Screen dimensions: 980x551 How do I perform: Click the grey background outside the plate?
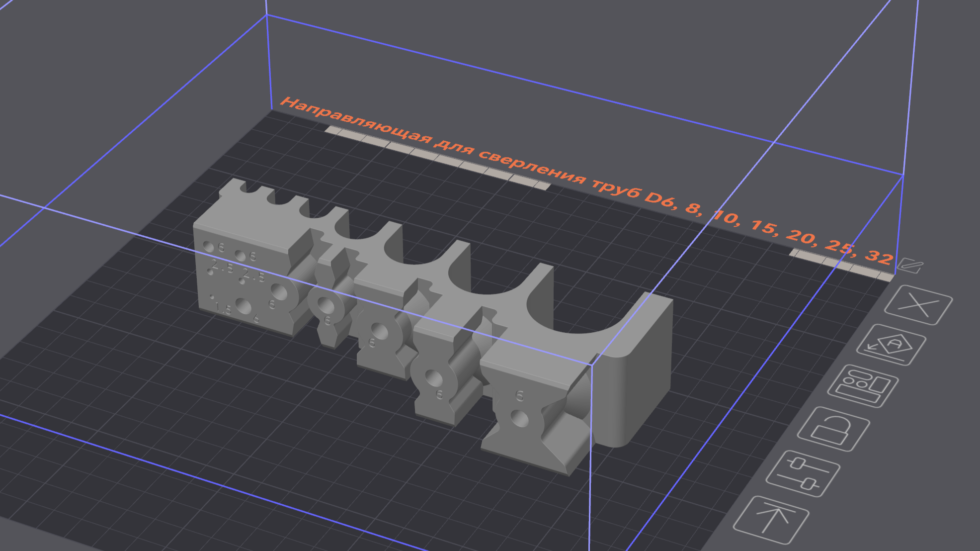[x=124, y=75]
